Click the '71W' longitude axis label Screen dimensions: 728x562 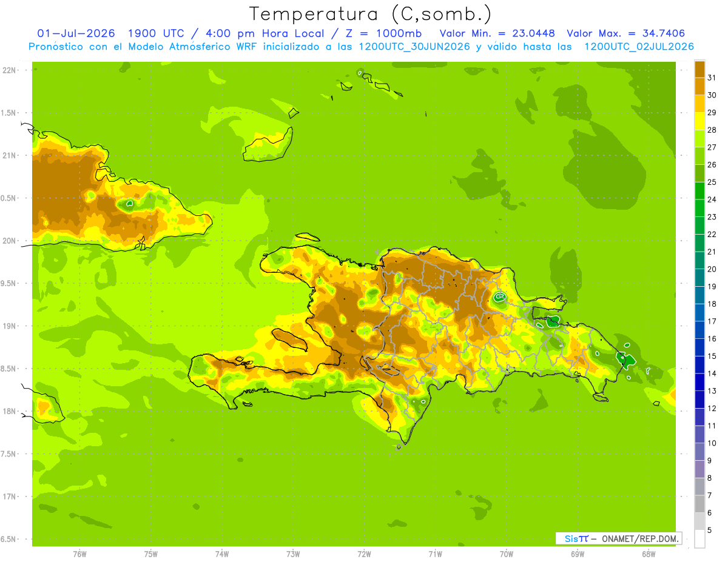[435, 554]
